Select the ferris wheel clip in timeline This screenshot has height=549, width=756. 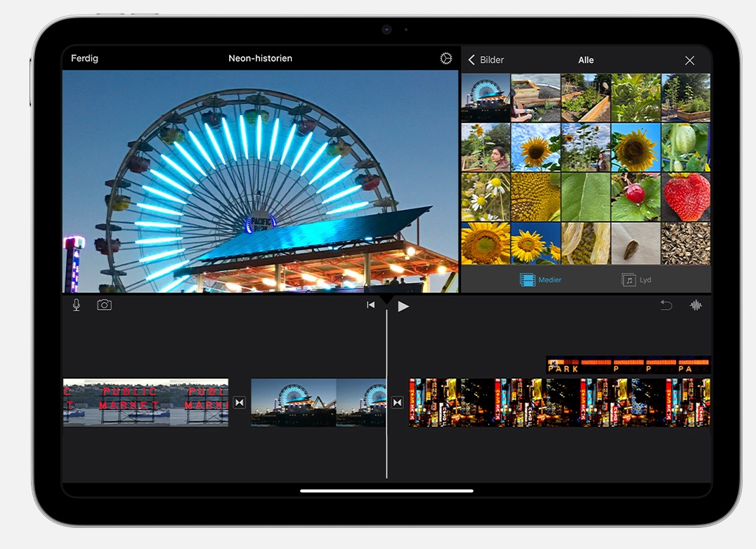pyautogui.click(x=318, y=402)
